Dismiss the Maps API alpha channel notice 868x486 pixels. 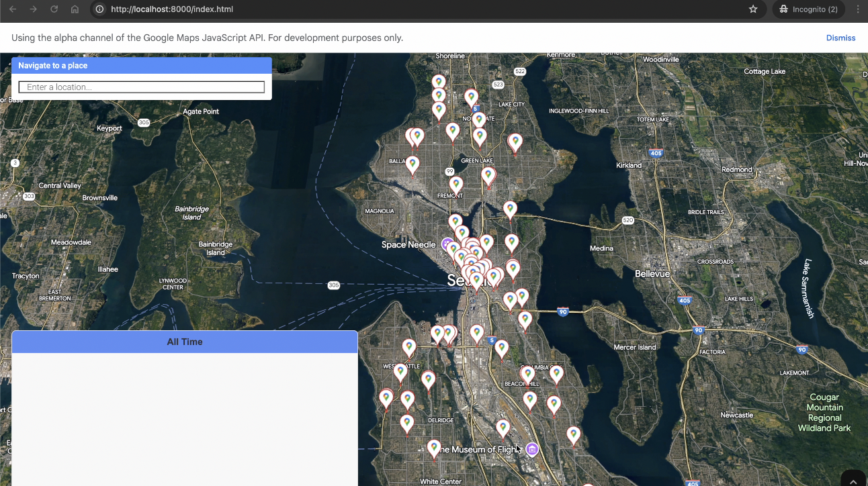point(840,38)
